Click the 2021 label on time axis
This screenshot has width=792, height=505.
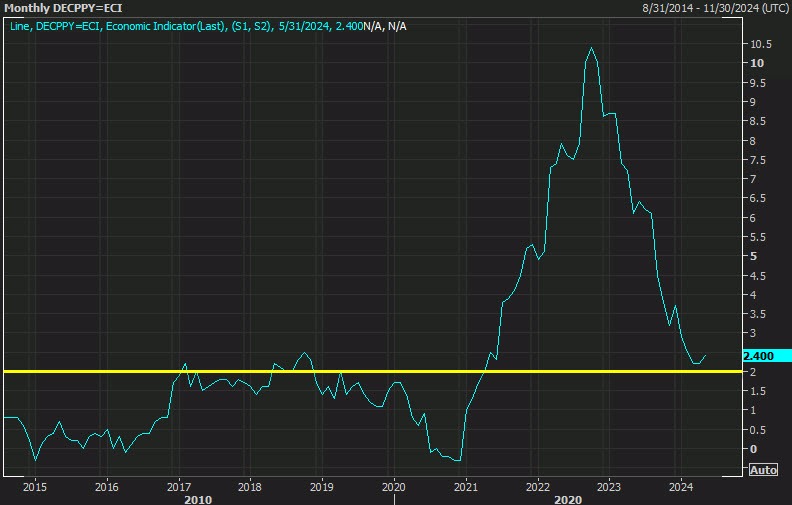[x=465, y=487]
